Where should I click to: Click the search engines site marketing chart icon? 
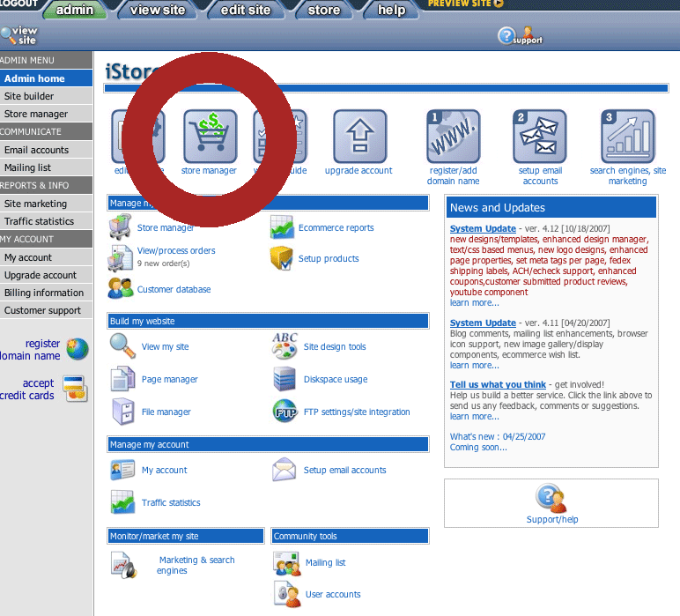627,137
